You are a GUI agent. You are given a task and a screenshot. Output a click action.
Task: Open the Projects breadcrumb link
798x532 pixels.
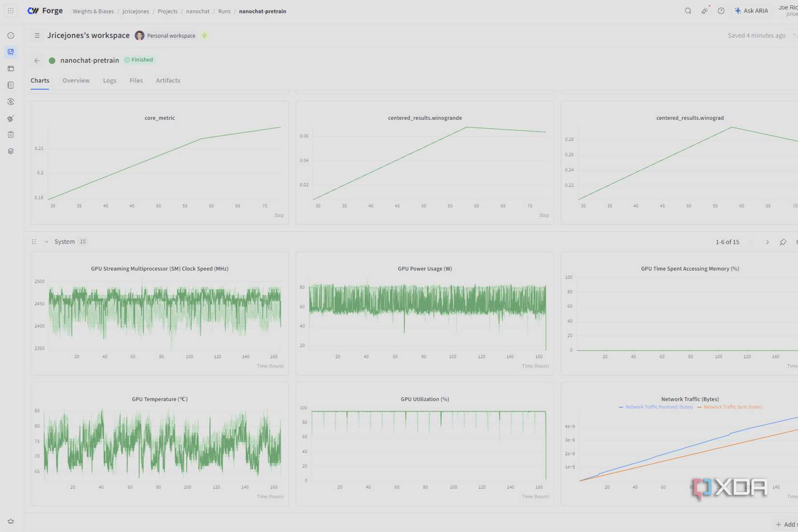point(167,11)
